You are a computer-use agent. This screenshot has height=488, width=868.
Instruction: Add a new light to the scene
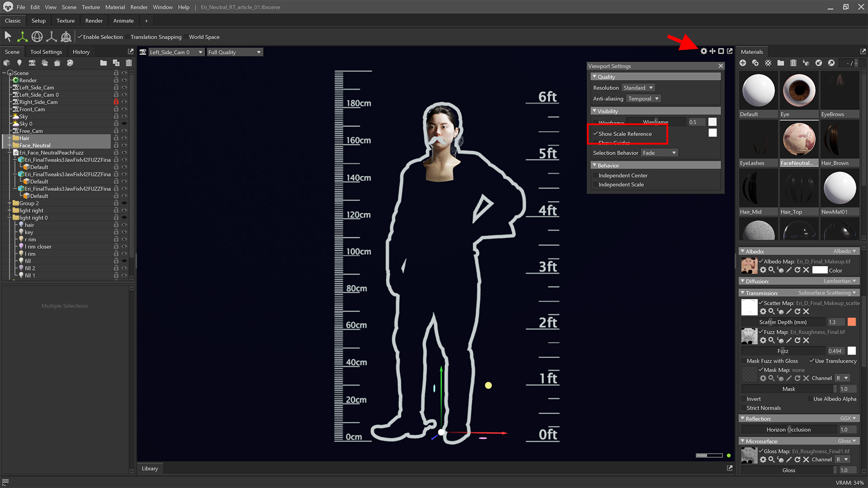coord(19,63)
